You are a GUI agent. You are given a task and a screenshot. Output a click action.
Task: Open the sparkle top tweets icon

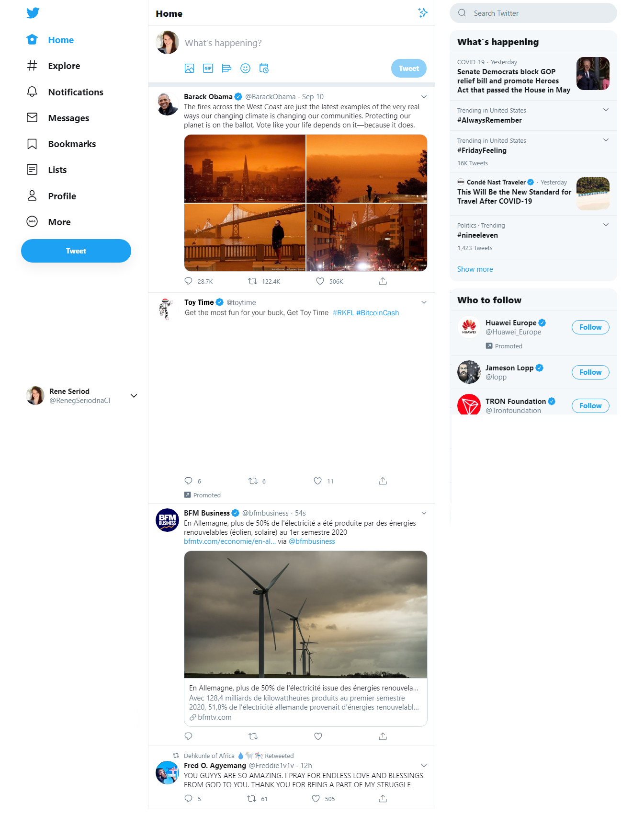(x=422, y=13)
